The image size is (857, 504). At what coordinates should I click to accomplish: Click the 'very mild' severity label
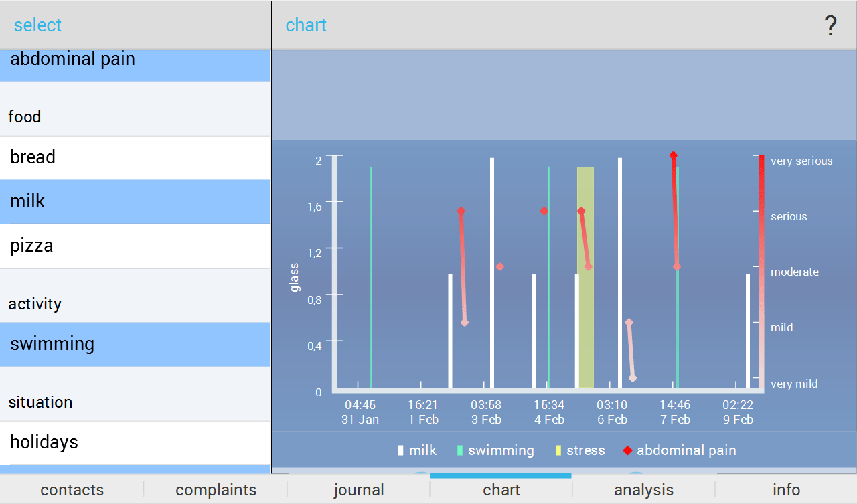794,384
